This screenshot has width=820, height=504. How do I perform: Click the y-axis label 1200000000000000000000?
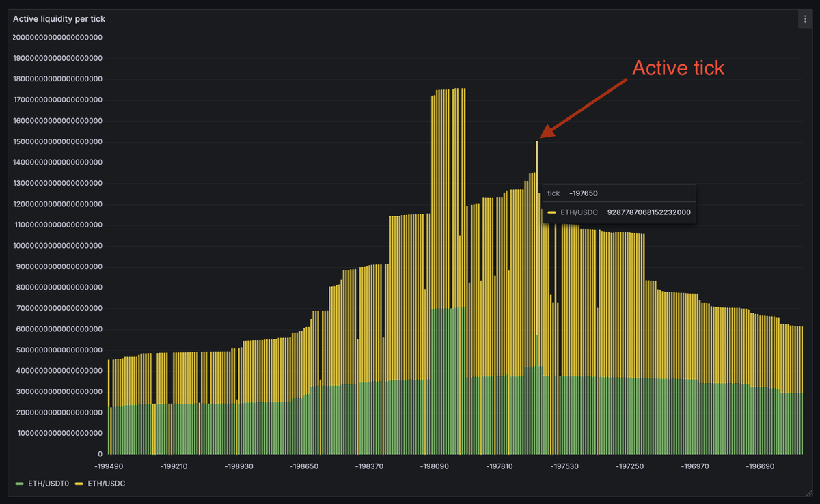pos(58,204)
